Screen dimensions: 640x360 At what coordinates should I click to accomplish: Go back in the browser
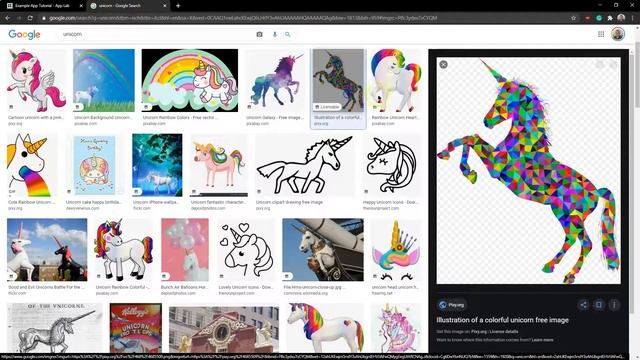(x=8, y=18)
